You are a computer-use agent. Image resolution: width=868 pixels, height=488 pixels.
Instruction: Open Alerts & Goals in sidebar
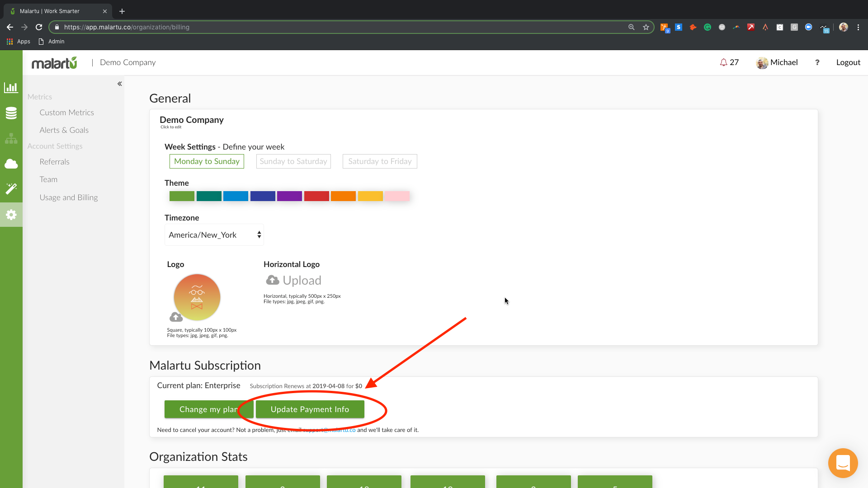click(x=64, y=130)
